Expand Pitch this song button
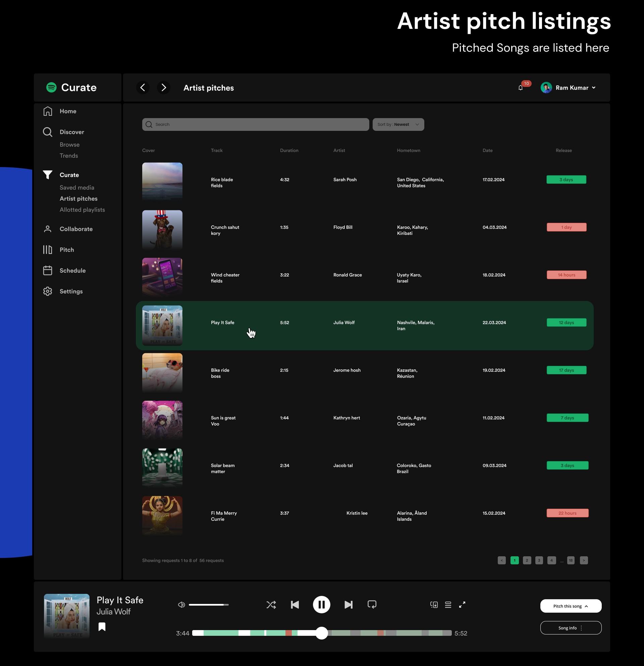This screenshot has width=644, height=666. 571,606
